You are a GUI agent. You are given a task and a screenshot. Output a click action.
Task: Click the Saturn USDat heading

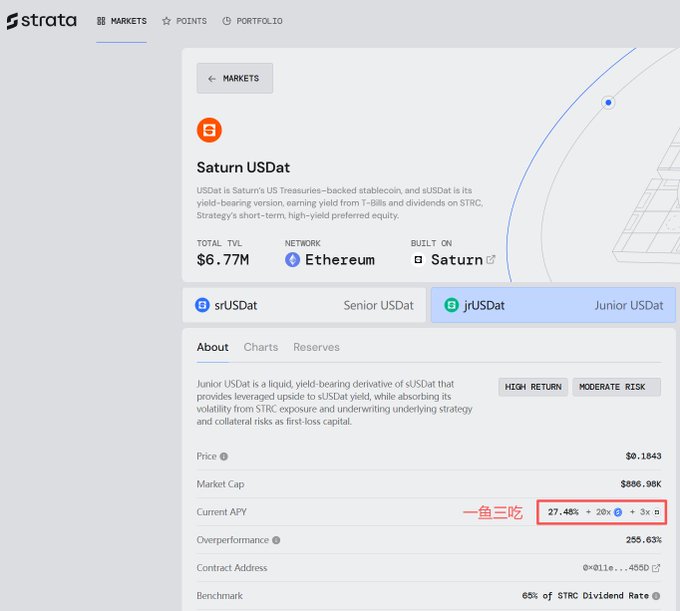(243, 167)
